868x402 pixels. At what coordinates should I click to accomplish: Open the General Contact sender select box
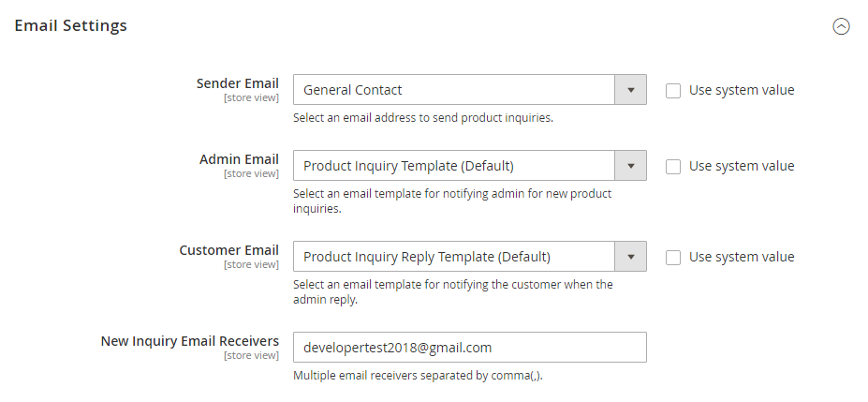pyautogui.click(x=453, y=90)
